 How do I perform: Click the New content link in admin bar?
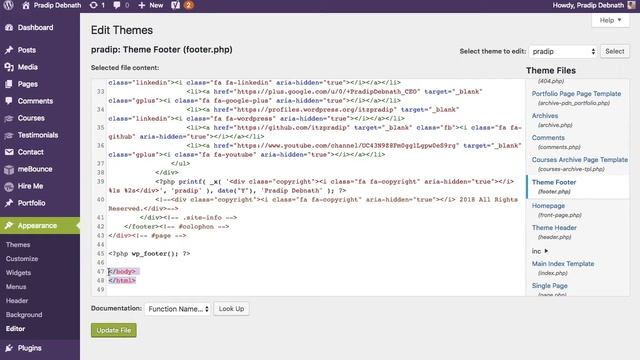coord(156,5)
